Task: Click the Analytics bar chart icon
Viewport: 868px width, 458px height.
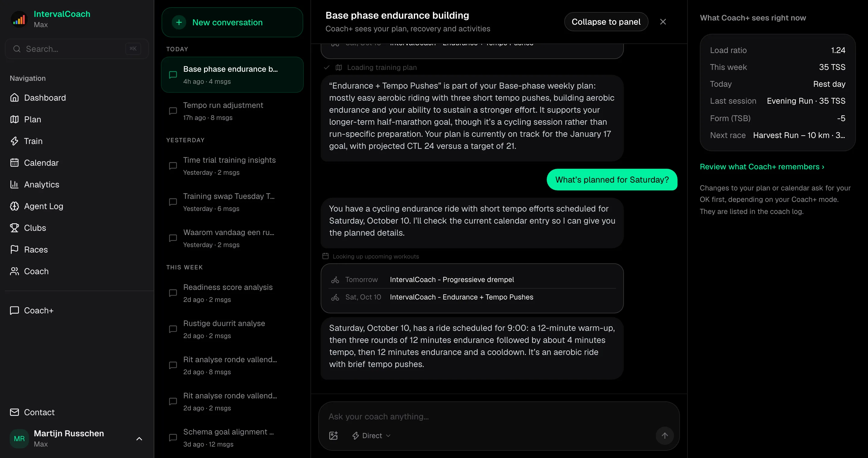Action: click(14, 184)
